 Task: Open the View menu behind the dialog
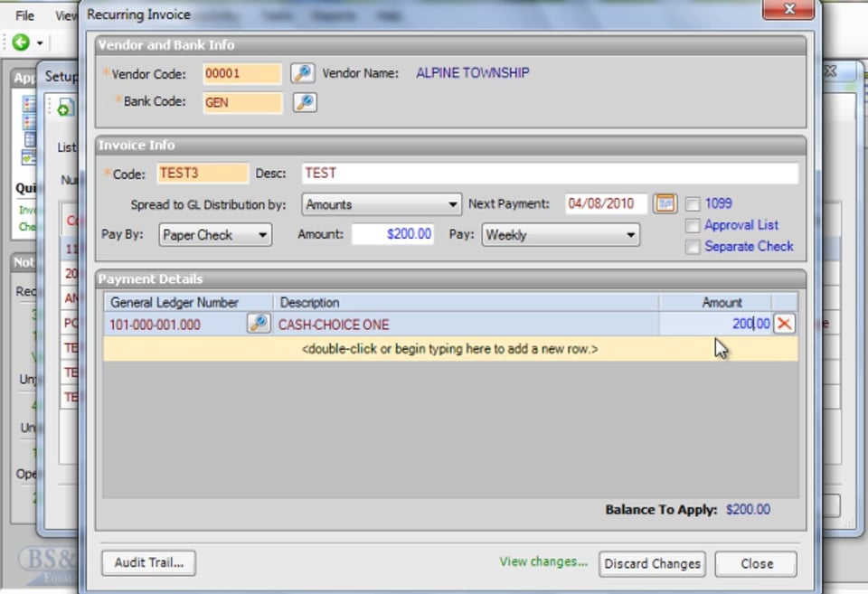[66, 15]
